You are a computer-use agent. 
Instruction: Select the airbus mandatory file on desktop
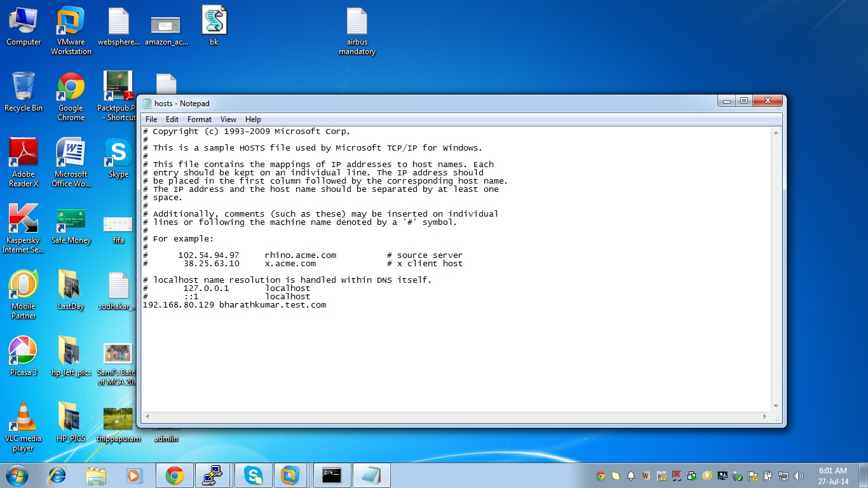tap(357, 31)
